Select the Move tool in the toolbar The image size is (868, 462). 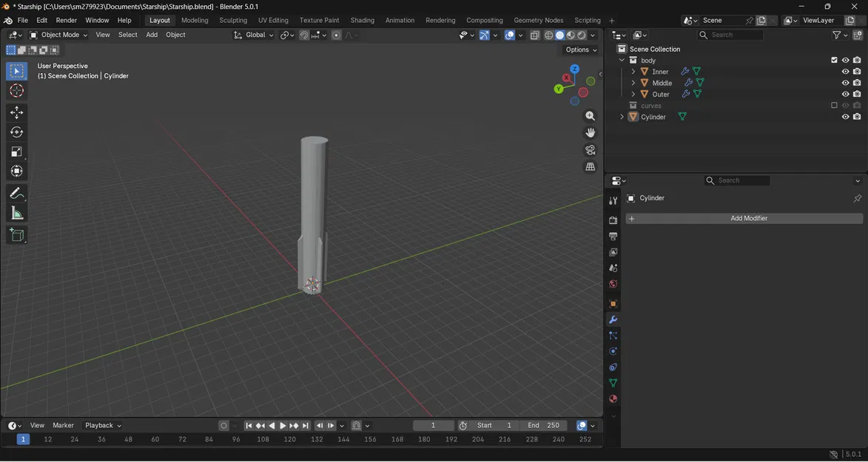click(16, 112)
